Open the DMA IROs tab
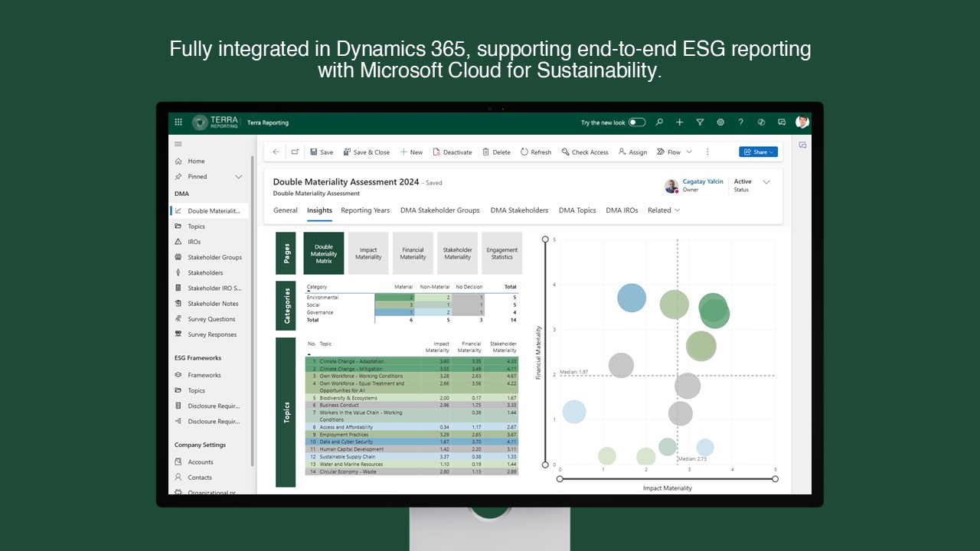This screenshot has height=551, width=980. [x=622, y=210]
